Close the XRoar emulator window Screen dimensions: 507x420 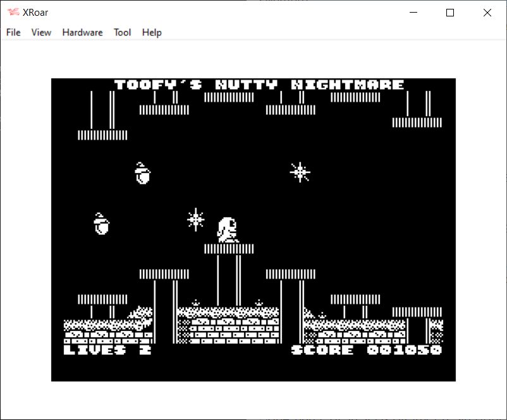tap(487, 13)
